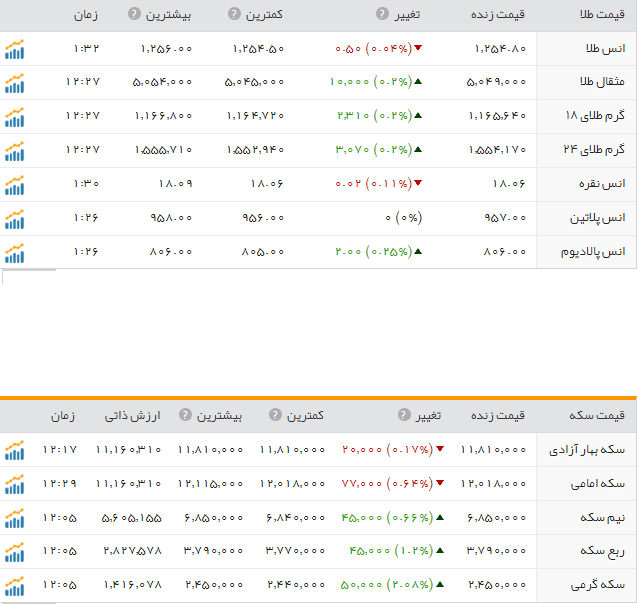Click time ۱۲:۲۹ of سکه امامی

click(x=60, y=484)
